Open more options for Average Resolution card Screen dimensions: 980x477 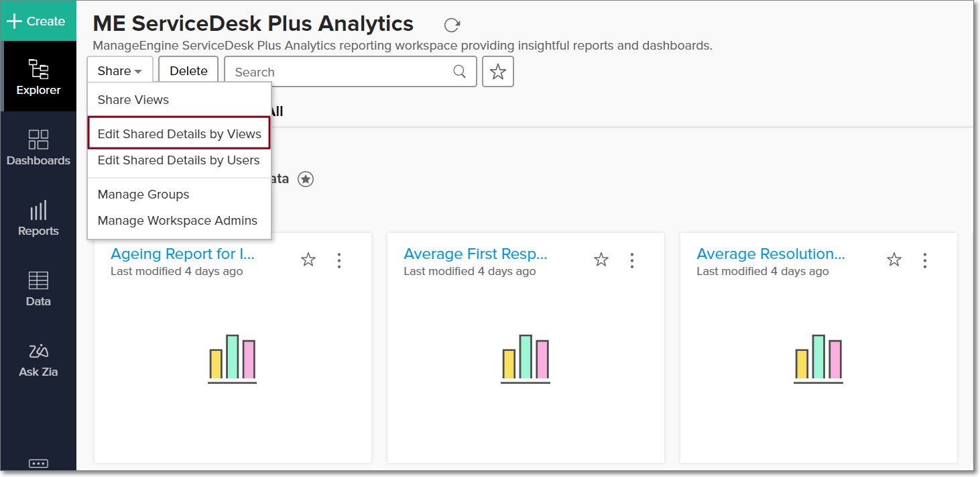coord(925,260)
